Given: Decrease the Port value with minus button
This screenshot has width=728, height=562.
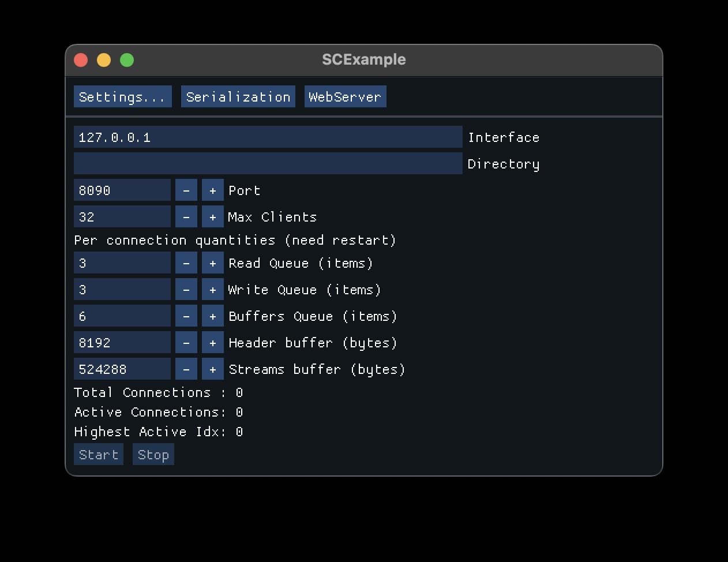Looking at the screenshot, I should 186,190.
